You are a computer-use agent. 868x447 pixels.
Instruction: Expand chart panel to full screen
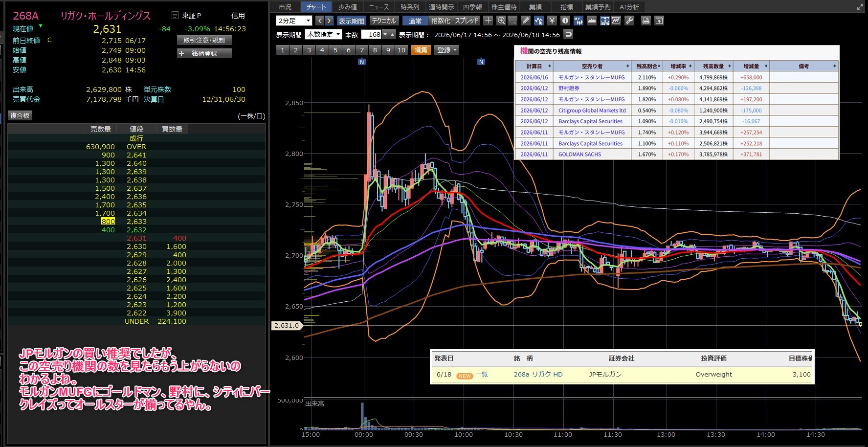click(x=860, y=7)
